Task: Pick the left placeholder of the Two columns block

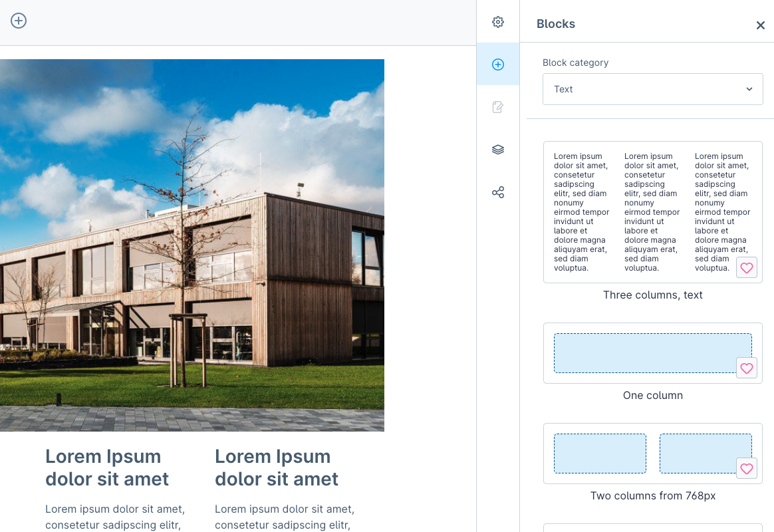Action: pyautogui.click(x=600, y=454)
